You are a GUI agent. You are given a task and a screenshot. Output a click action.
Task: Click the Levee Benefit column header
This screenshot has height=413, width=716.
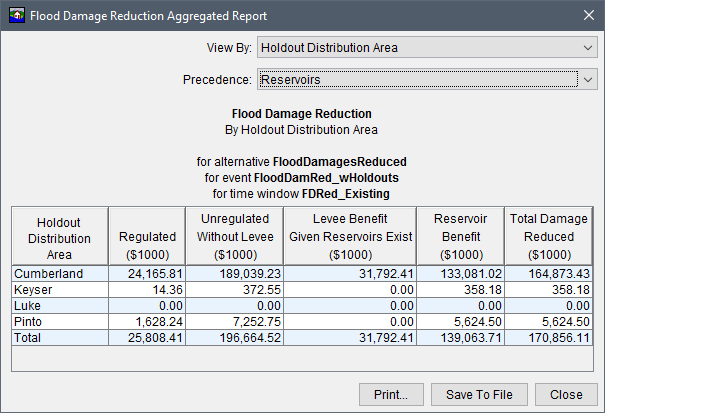pyautogui.click(x=350, y=236)
